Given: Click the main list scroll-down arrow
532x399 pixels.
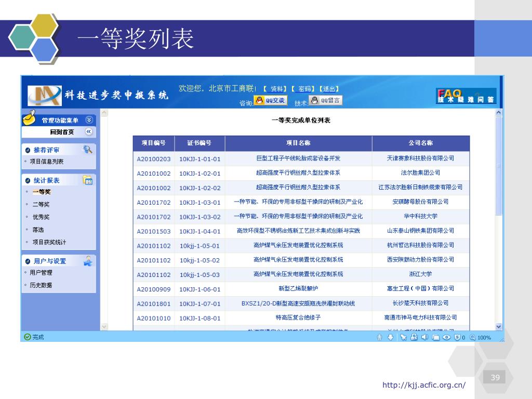Looking at the screenshot, I should point(498,326).
